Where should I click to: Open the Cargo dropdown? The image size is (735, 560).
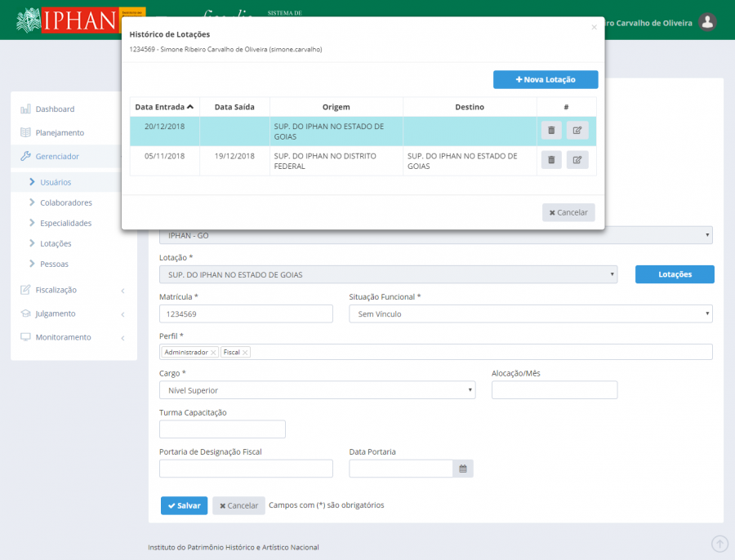click(x=317, y=390)
